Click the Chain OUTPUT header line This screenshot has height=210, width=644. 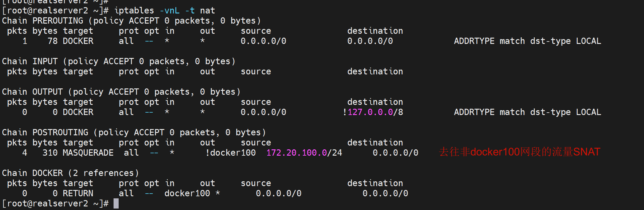tap(121, 92)
